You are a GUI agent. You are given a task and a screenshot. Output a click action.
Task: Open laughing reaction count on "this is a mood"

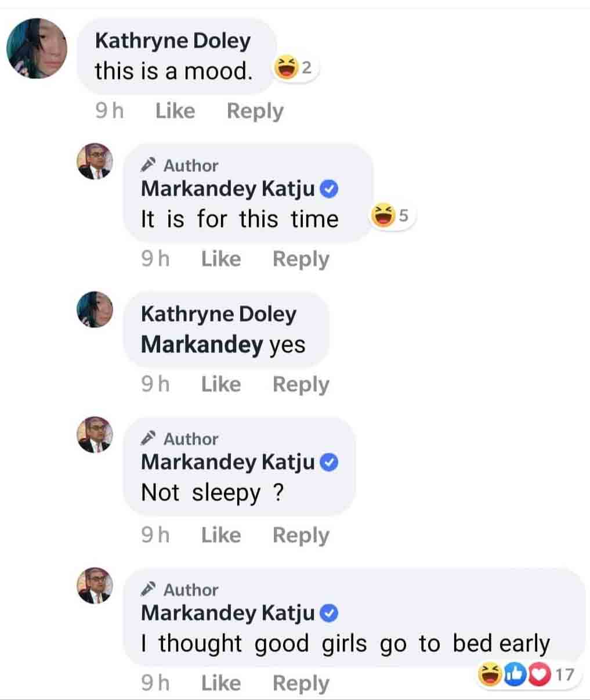(x=294, y=69)
